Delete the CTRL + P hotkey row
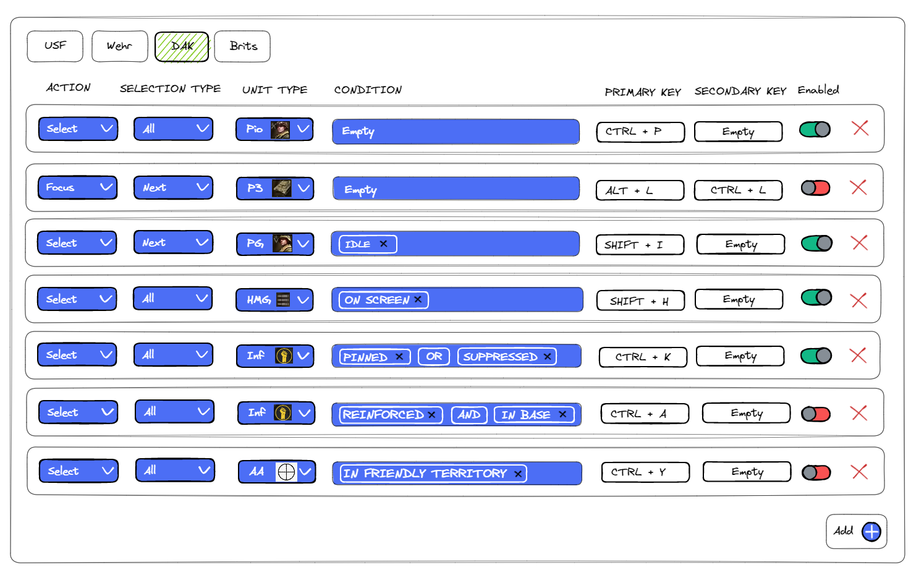Viewport: 924px width, 588px height. coord(860,128)
